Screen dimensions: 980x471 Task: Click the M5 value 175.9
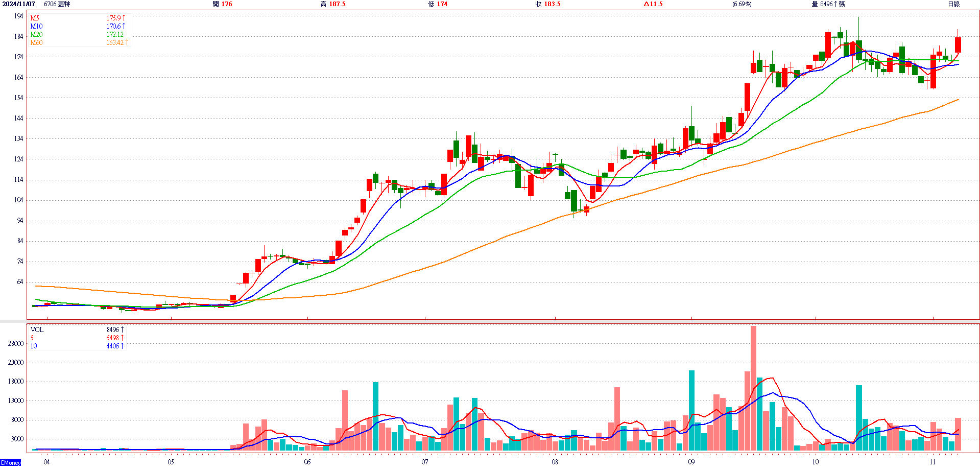point(115,18)
